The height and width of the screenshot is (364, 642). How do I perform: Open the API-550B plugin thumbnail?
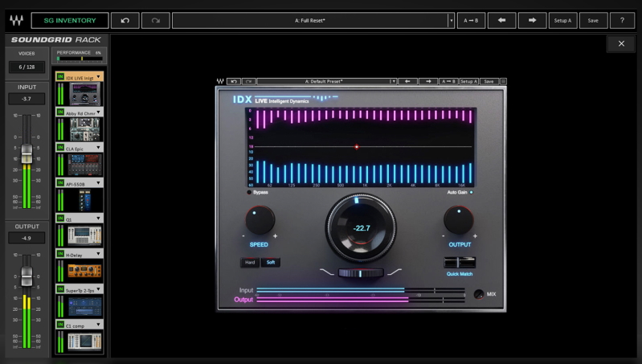(x=84, y=200)
